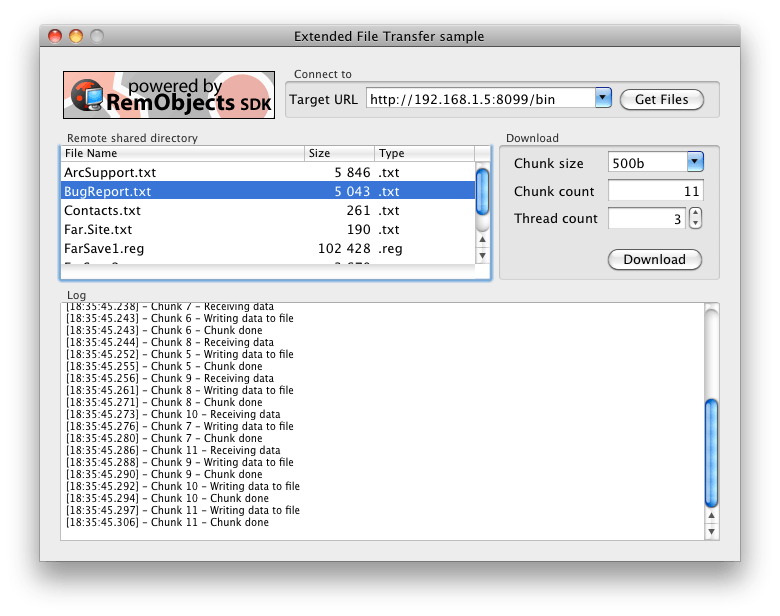Click the Thread count field
The image size is (780, 616).
click(647, 218)
